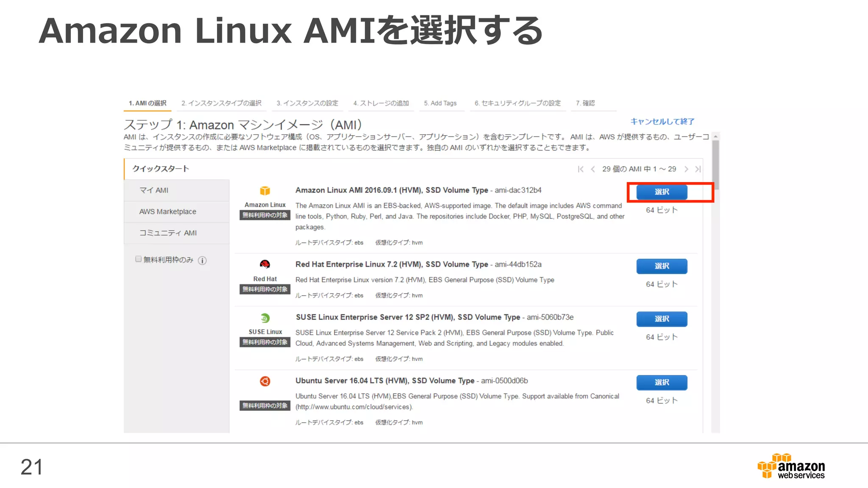
Task: Click Red Hat 無料利用枠の対象 badge
Action: (x=265, y=289)
